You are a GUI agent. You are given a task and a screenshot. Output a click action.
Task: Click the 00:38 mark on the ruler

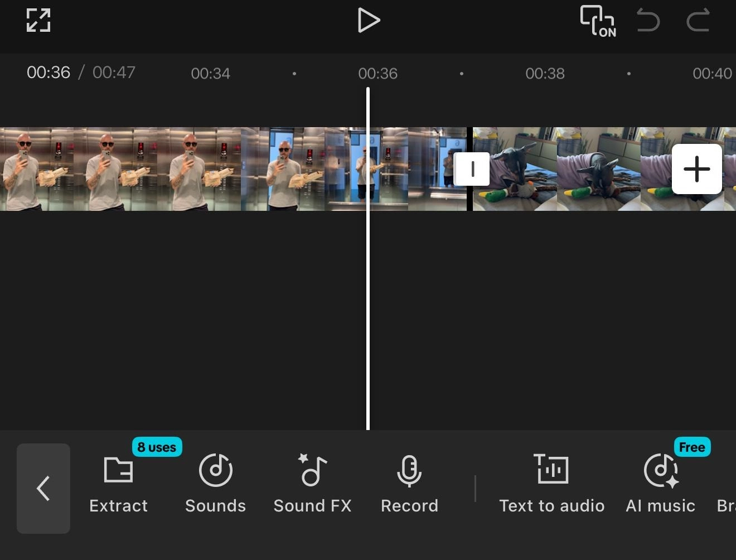[x=545, y=74]
